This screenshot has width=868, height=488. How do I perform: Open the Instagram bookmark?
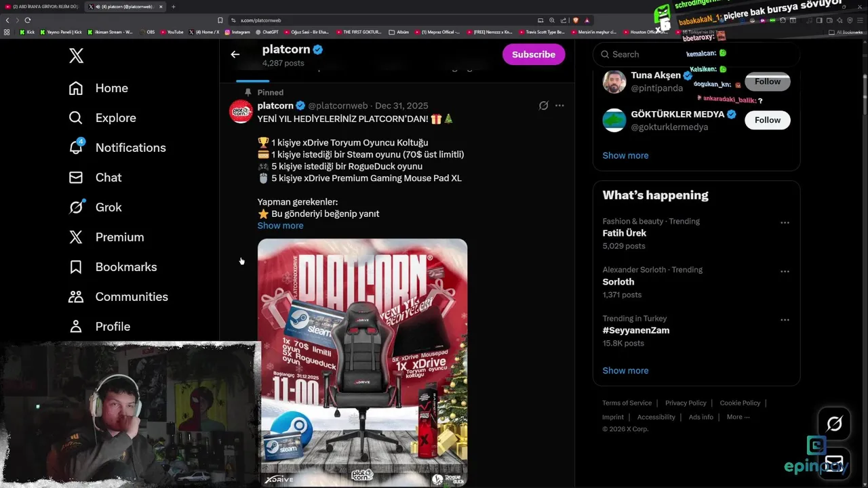[x=237, y=32]
